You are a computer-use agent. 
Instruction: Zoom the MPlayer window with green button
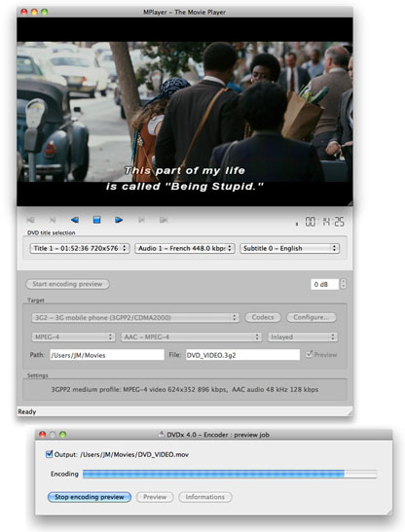44,12
